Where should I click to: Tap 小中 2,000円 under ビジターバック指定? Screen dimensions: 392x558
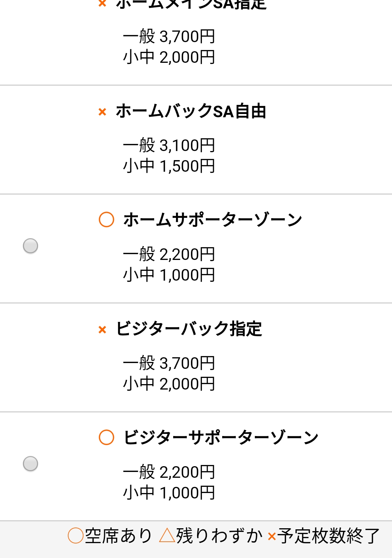click(x=169, y=384)
